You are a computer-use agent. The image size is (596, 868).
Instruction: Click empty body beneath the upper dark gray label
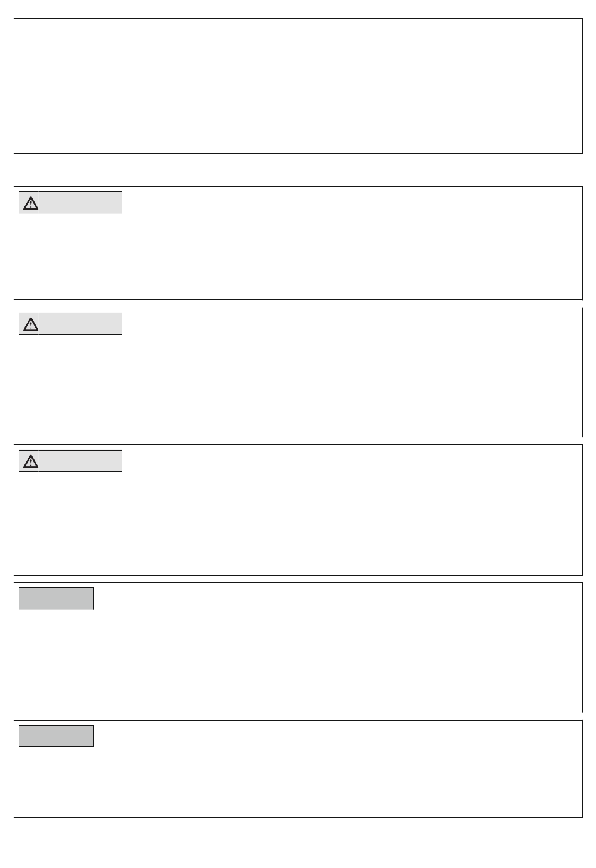298,660
